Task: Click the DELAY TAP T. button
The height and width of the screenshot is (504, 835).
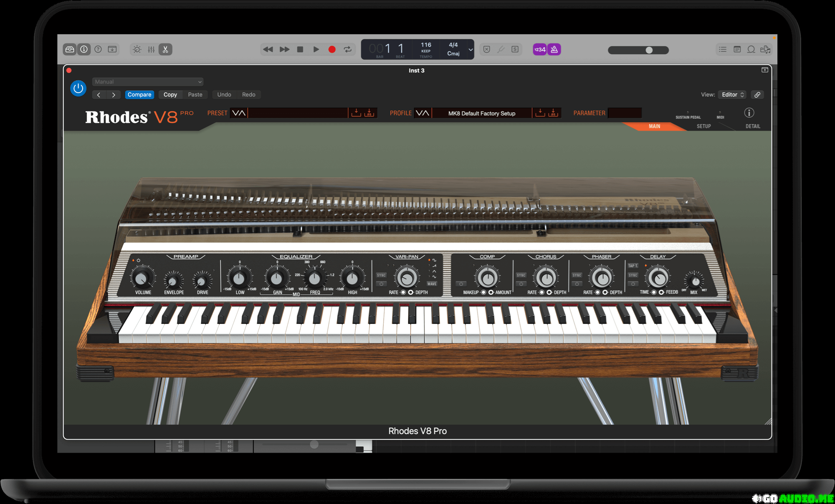Action: pyautogui.click(x=633, y=266)
